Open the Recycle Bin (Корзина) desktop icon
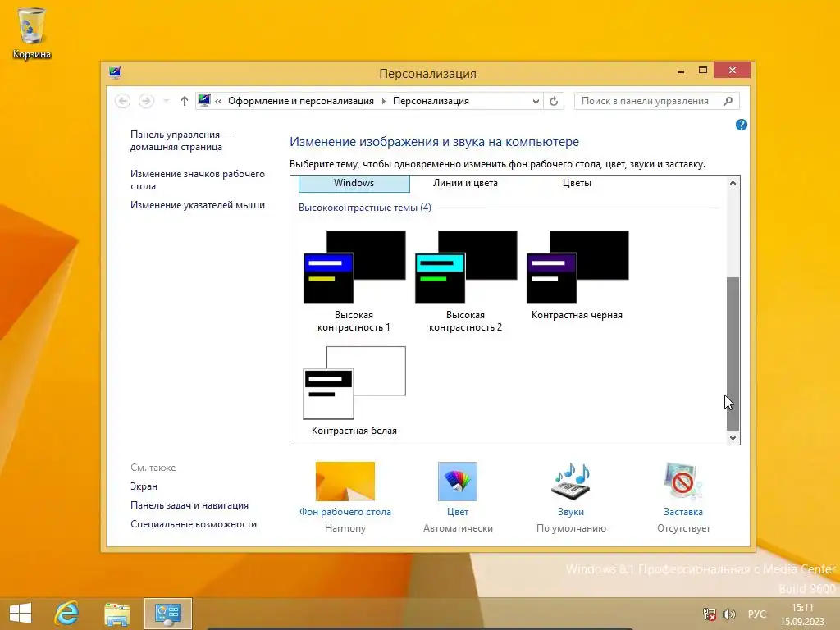Screen dimensions: 840x630 [32, 32]
